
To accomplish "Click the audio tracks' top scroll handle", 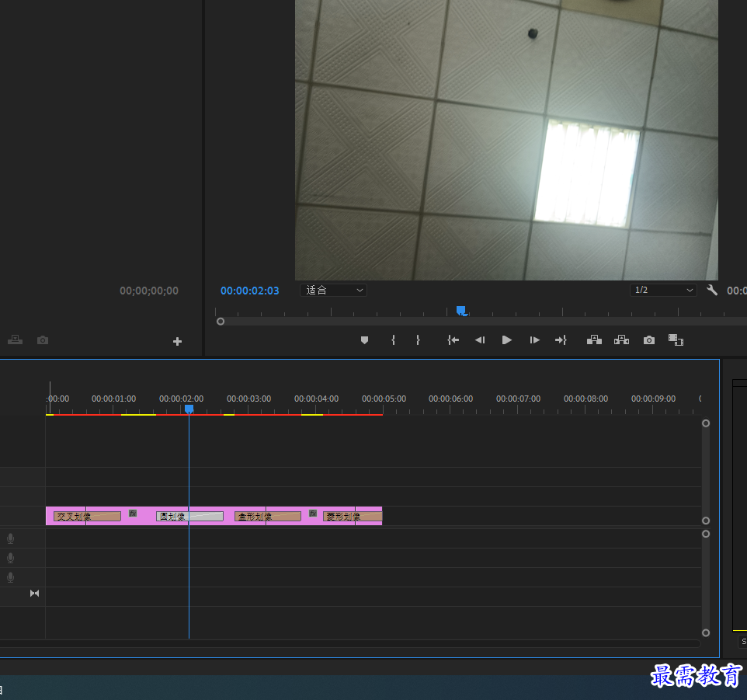I will (x=706, y=534).
